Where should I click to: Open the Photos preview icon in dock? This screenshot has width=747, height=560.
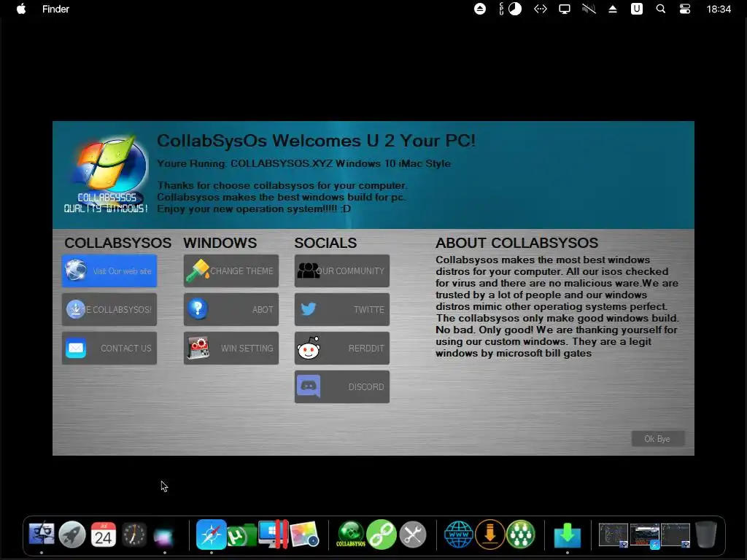[304, 534]
